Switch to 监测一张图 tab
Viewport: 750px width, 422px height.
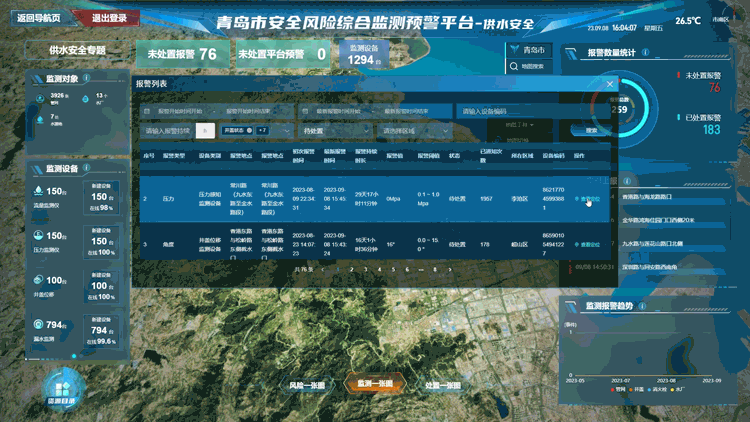pyautogui.click(x=375, y=384)
